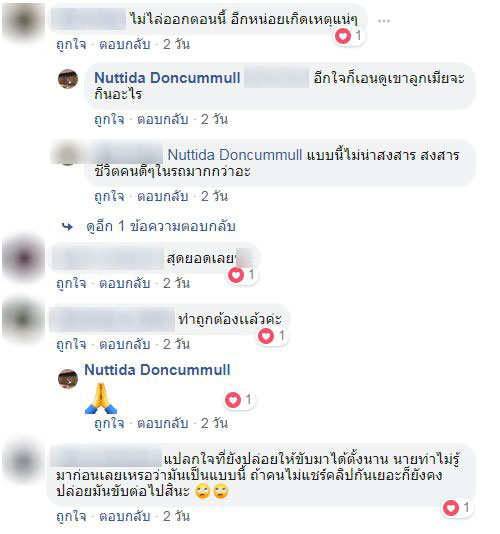Click ถูกใจ under the top comment

72,45
